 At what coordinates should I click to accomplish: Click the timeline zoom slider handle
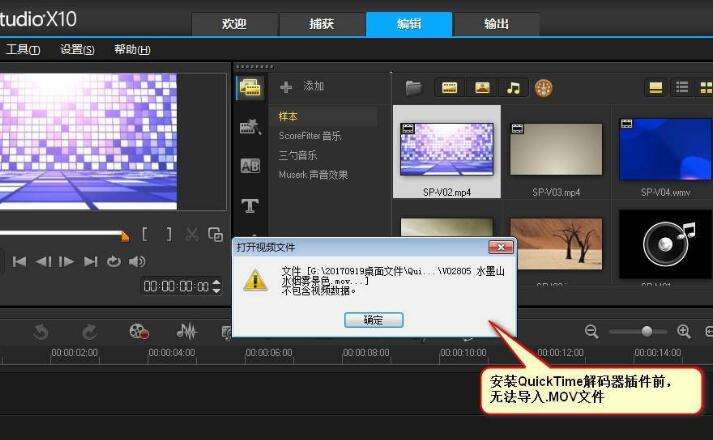647,331
